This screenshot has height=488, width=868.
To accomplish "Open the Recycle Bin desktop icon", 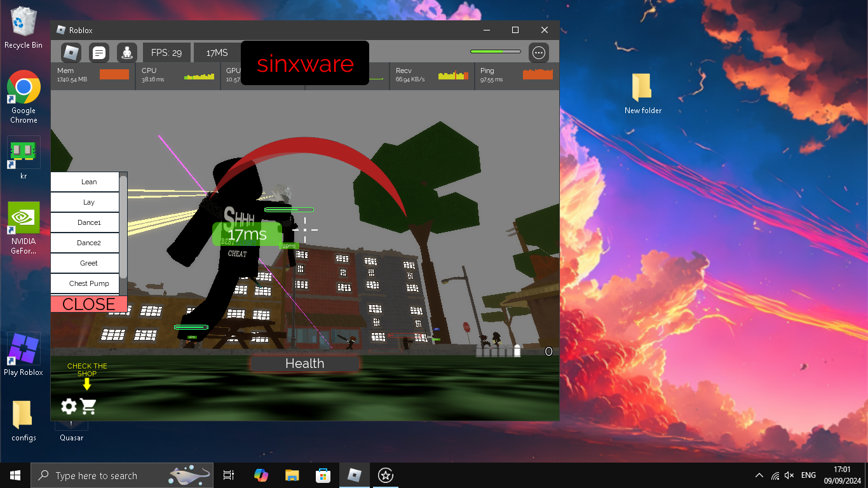I will click(24, 28).
